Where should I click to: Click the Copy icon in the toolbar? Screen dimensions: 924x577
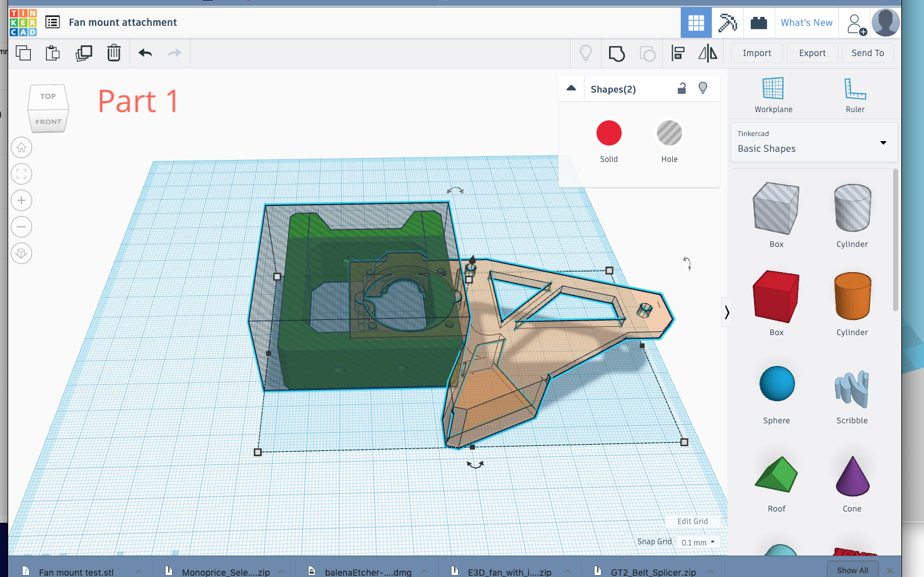click(23, 53)
